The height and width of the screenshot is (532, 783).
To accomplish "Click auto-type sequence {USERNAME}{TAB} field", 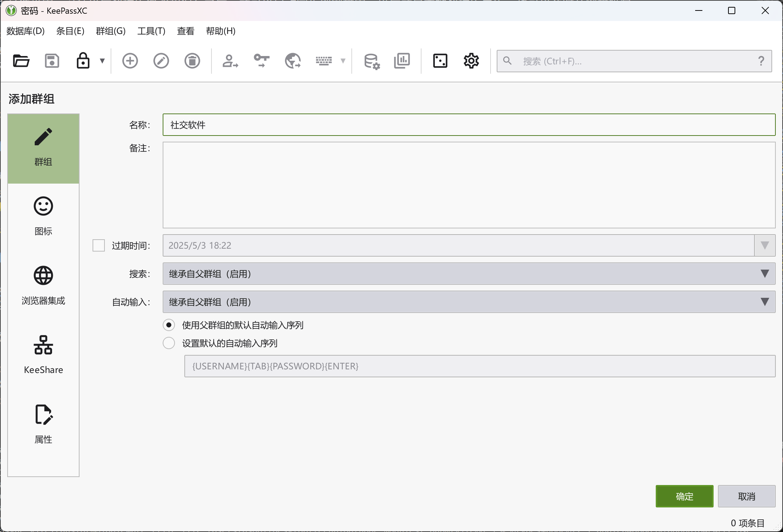I will tap(480, 366).
